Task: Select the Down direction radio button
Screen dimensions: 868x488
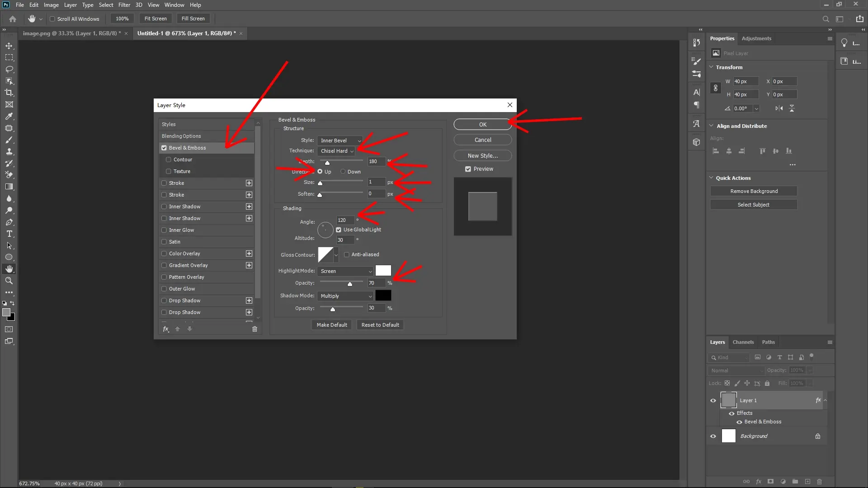Action: click(343, 172)
